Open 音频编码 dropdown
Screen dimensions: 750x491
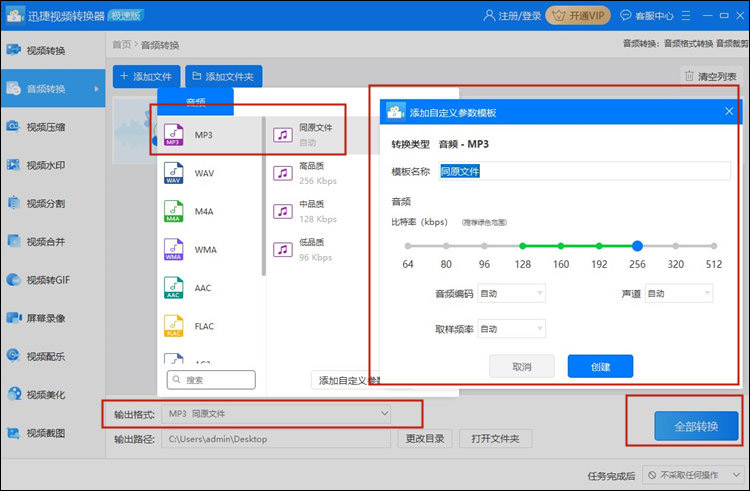click(x=511, y=294)
